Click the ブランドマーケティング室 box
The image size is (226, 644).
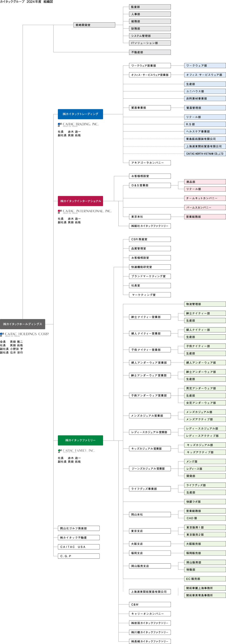[x=150, y=276]
